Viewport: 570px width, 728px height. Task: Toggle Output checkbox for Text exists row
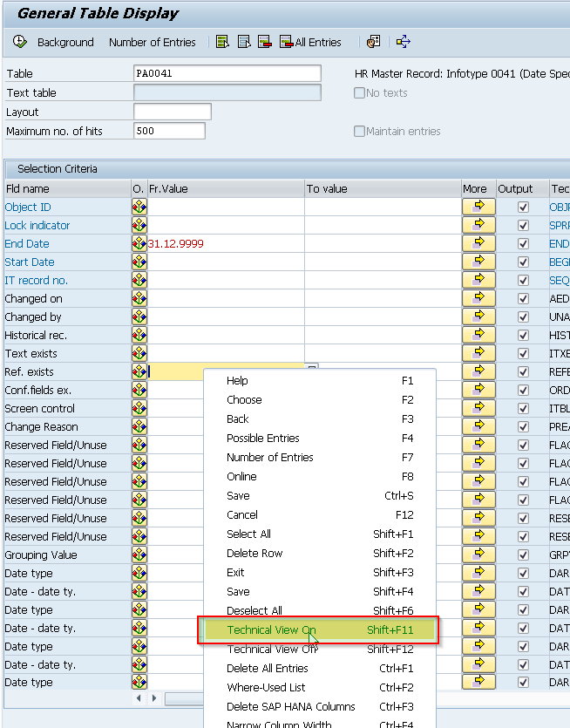[523, 354]
